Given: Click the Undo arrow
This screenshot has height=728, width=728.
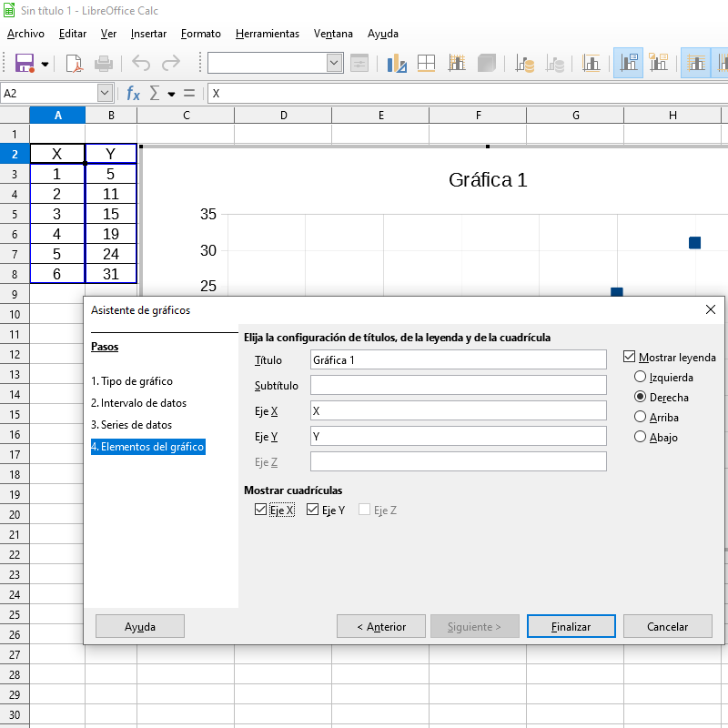Looking at the screenshot, I should [x=141, y=63].
